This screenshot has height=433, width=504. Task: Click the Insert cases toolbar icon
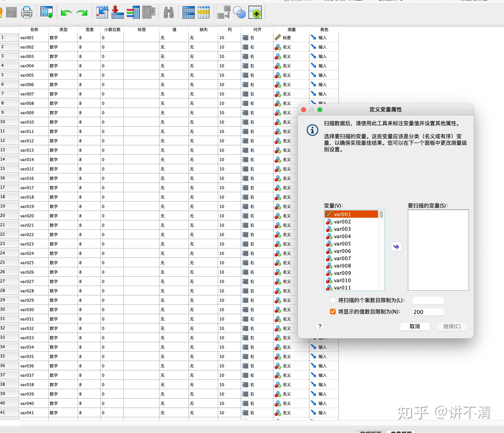(188, 12)
